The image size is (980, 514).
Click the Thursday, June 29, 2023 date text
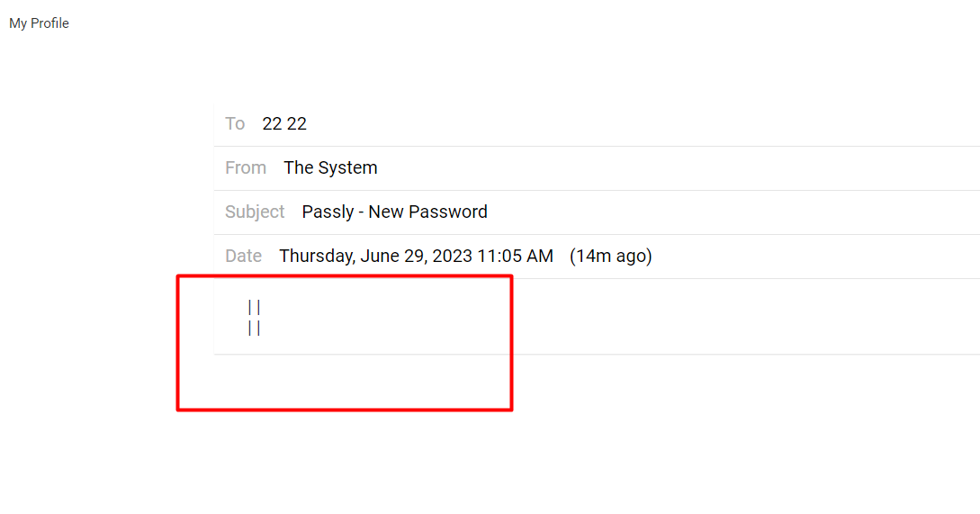pyautogui.click(x=375, y=257)
